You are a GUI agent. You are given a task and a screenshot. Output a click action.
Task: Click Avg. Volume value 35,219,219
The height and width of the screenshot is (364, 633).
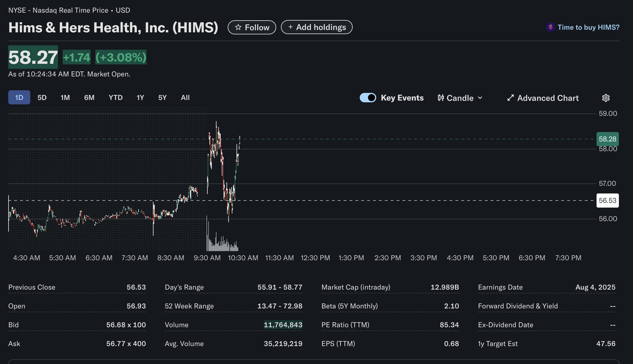coord(283,344)
